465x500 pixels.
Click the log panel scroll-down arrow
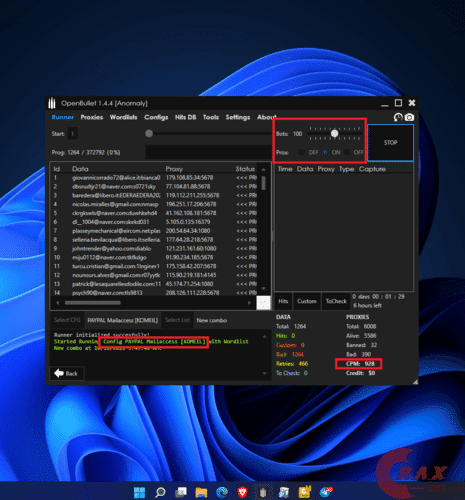click(264, 373)
